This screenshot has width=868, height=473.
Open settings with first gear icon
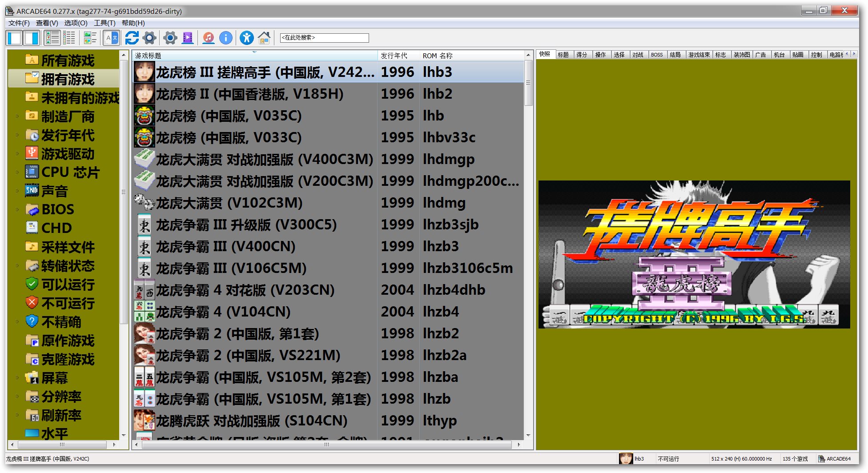click(x=149, y=38)
